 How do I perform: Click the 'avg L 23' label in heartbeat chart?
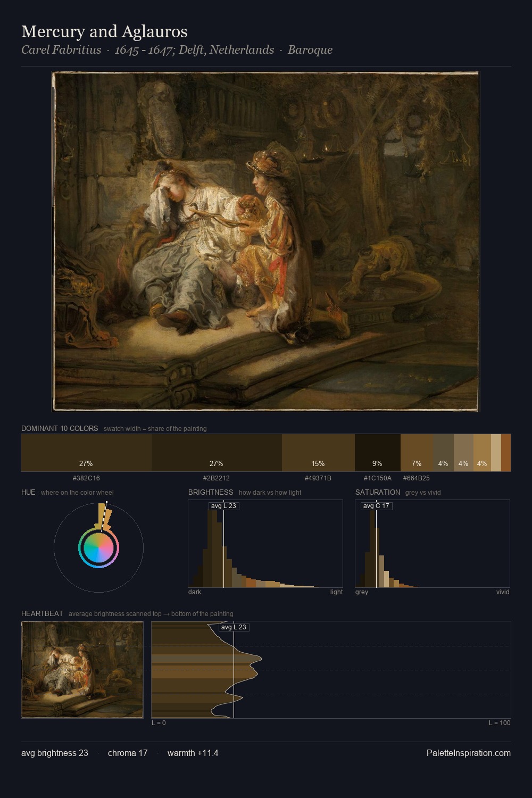click(x=234, y=627)
